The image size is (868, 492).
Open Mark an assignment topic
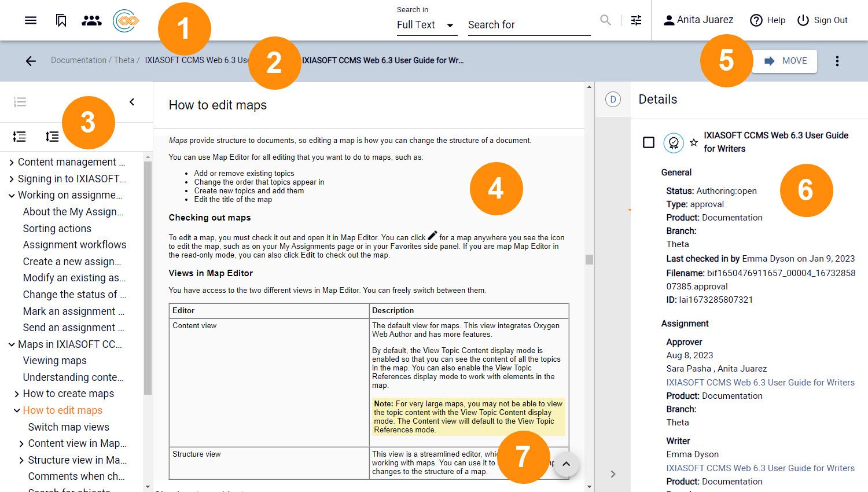73,311
